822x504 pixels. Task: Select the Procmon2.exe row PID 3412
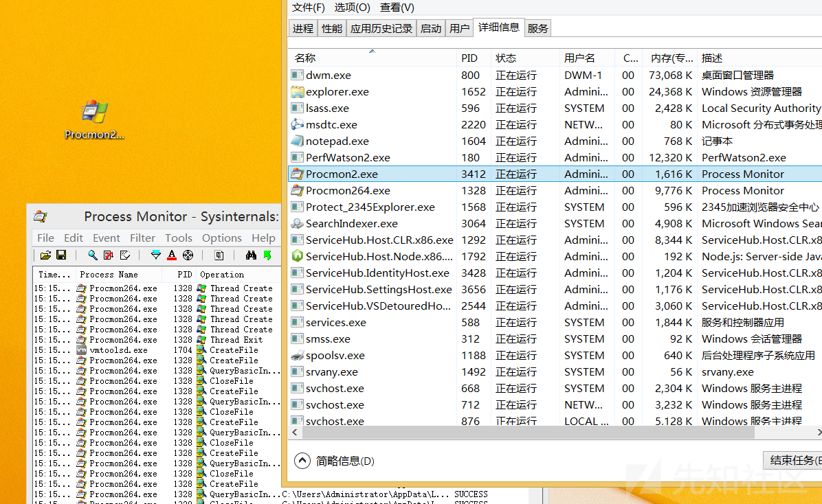click(555, 174)
